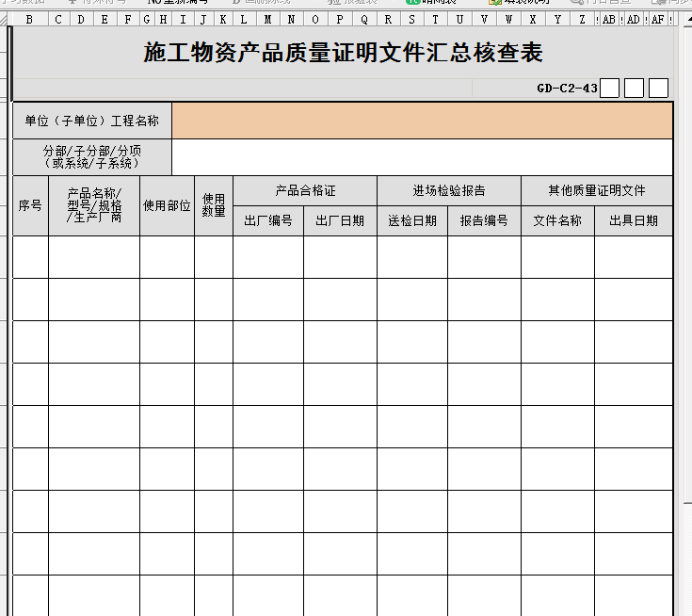Click the 送检日期 header cell

(412, 220)
